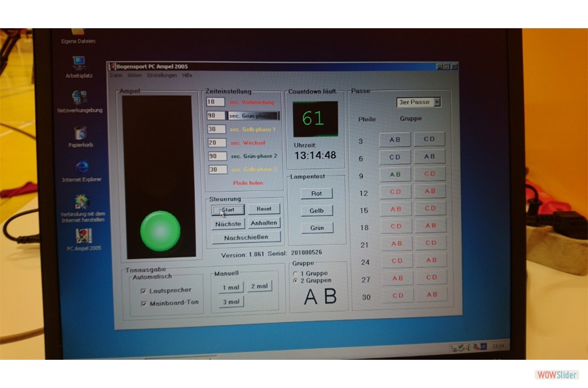The width and height of the screenshot is (588, 388).
Task: Test the Gelb lamp button
Action: [316, 211]
